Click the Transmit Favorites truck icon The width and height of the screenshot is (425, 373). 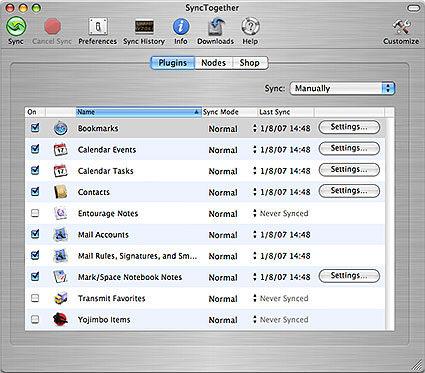(x=61, y=298)
